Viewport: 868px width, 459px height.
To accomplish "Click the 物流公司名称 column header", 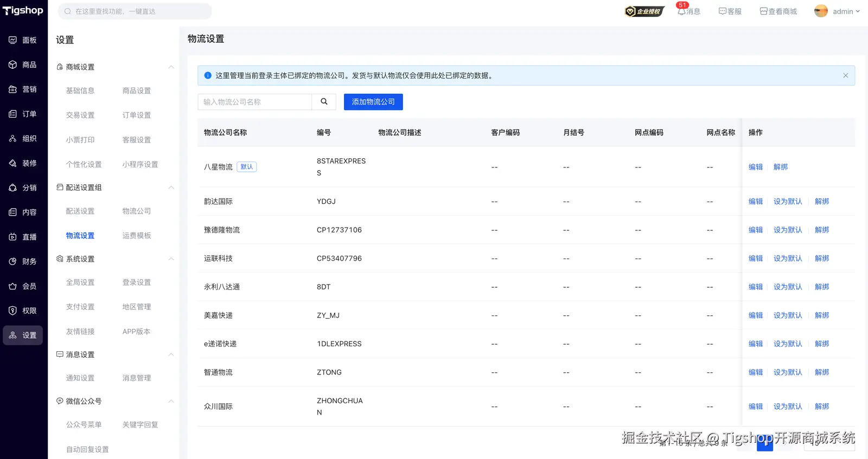I will coord(225,132).
